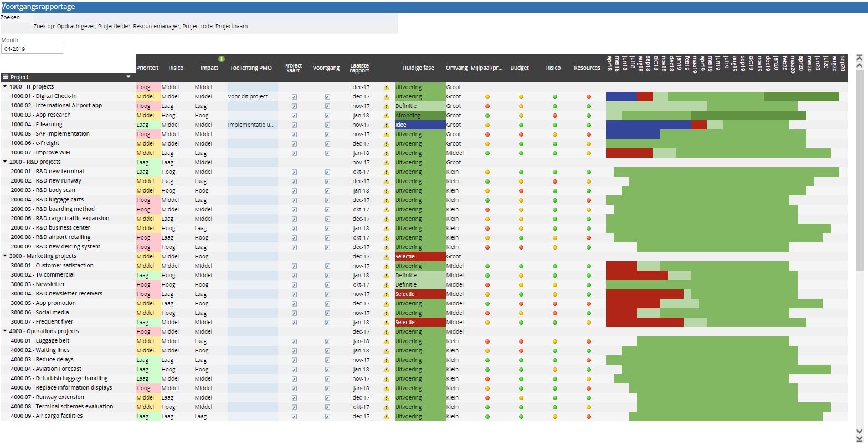Collapse the 1000 - IT projects group
868x446 pixels.
click(x=5, y=87)
